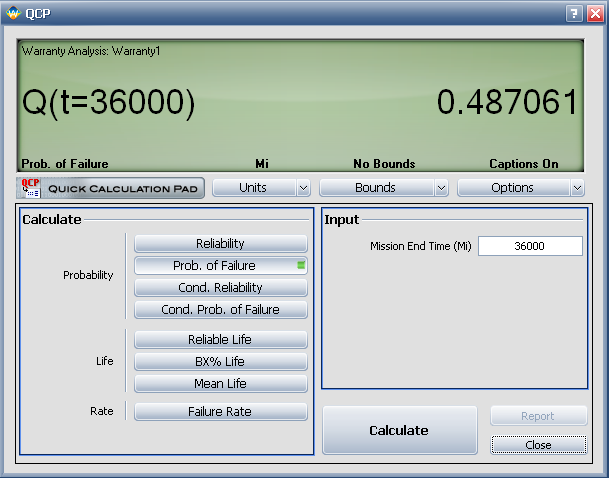The height and width of the screenshot is (478, 609).
Task: Open the Options dropdown
Action: tap(521, 187)
